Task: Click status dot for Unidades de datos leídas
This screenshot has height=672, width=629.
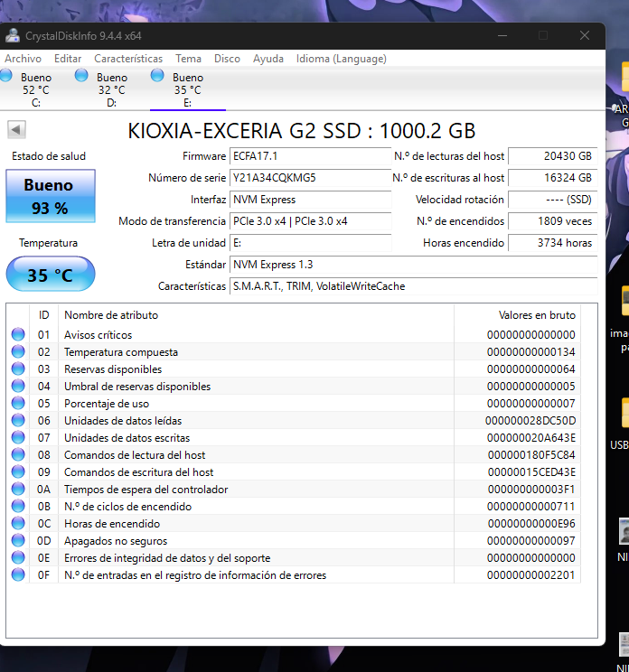Action: point(18,420)
